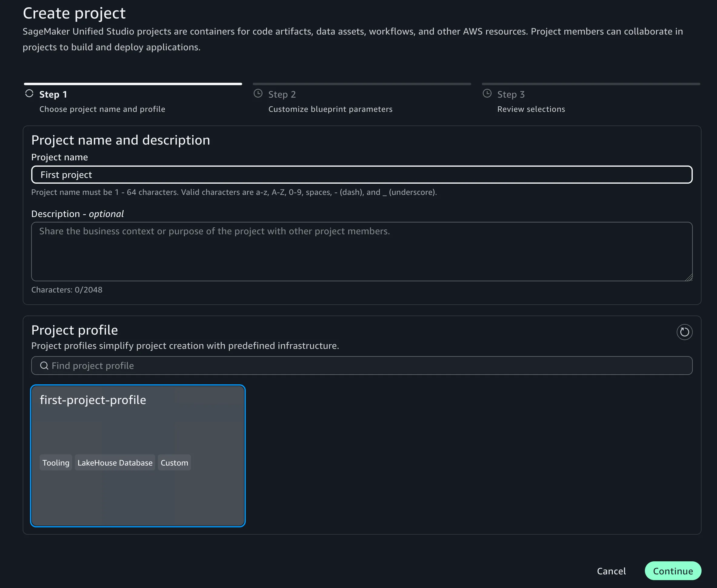
Task: Click the 'Project profile' heading
Action: coord(75,330)
